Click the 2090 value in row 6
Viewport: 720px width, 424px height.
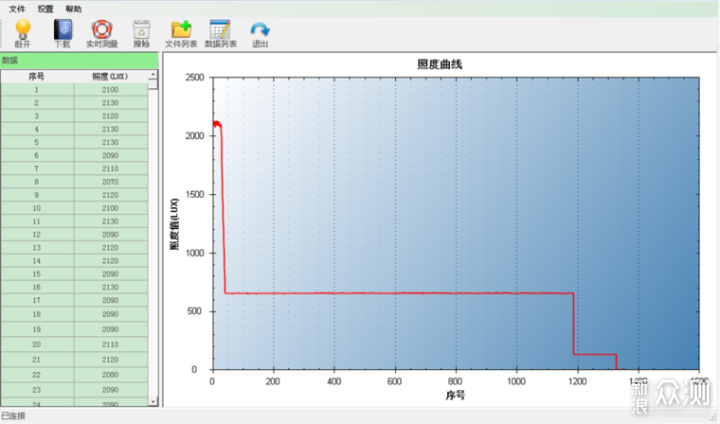110,155
